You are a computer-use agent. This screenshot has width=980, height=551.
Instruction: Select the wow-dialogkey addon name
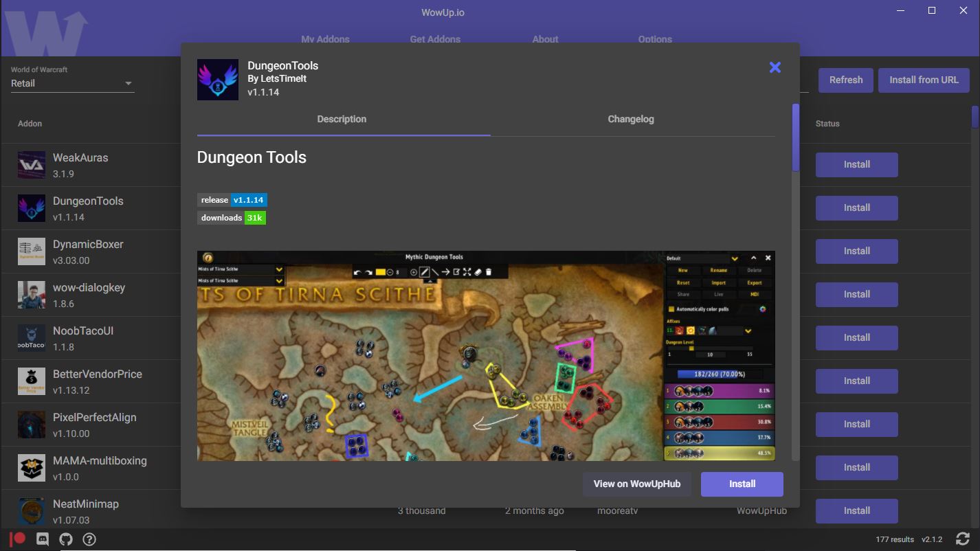(89, 287)
